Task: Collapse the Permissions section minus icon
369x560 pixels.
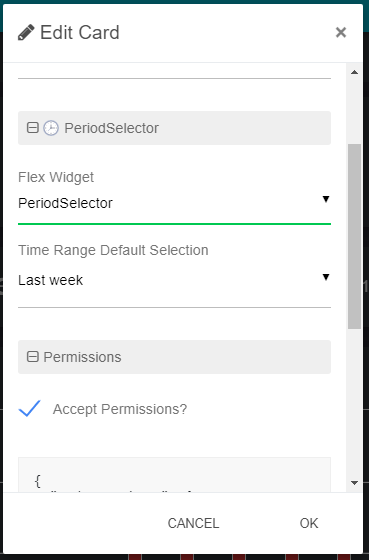Action: pyautogui.click(x=33, y=356)
